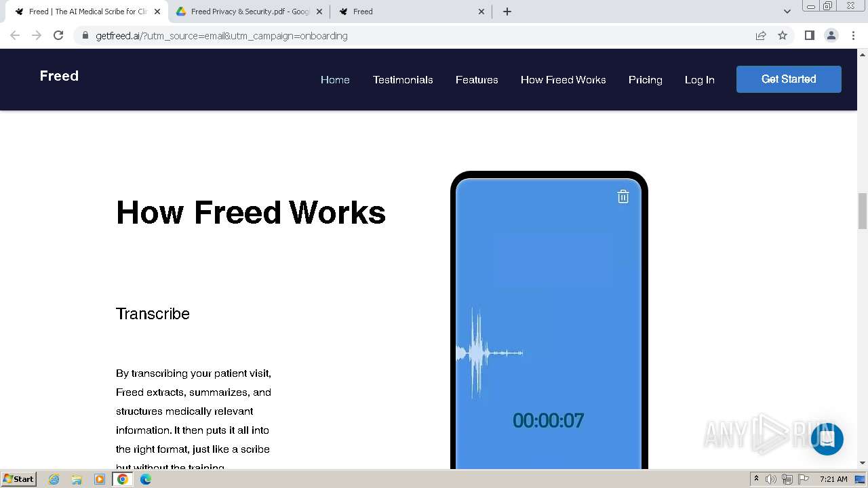Open Microsoft Edge from taskbar

tap(146, 479)
